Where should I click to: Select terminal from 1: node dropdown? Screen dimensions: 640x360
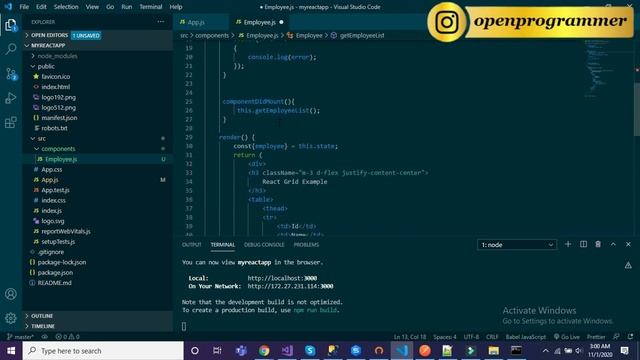(517, 244)
